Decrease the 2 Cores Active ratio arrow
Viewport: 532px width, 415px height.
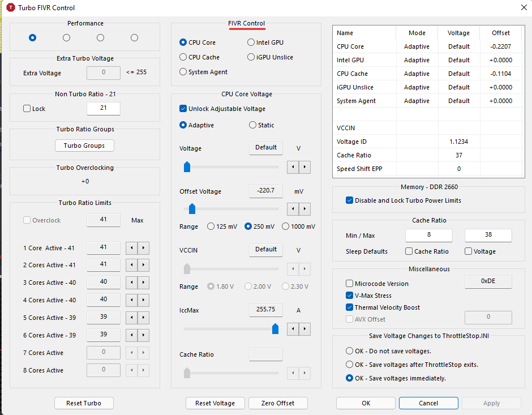132,265
